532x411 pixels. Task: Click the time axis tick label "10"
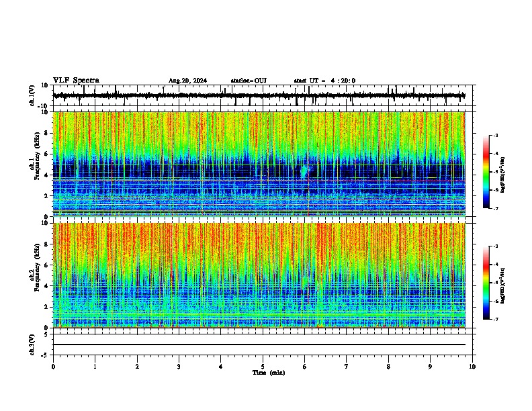[x=472, y=367]
